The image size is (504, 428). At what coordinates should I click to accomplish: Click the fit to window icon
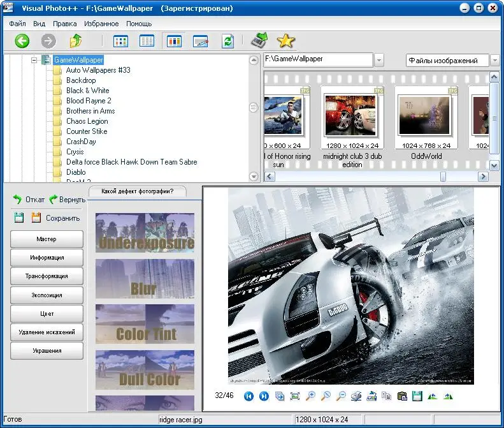[x=295, y=396]
